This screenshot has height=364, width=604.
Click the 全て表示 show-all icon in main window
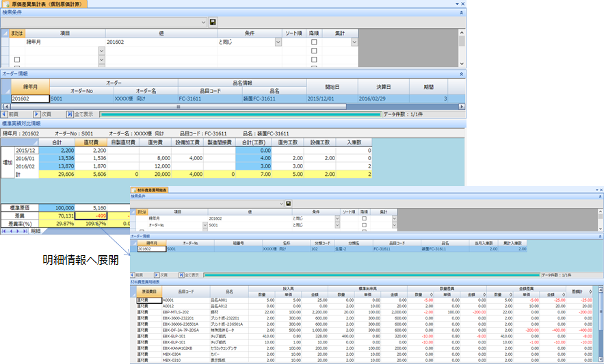[x=70, y=114]
